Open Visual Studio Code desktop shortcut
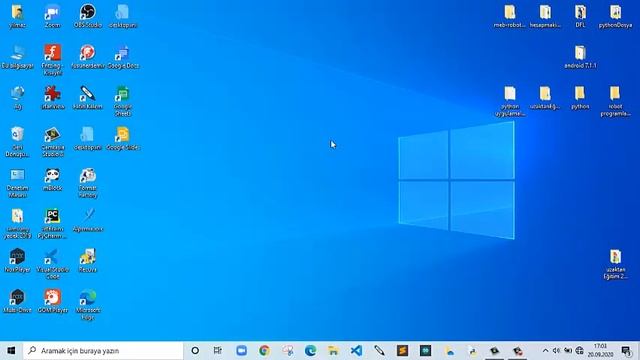Viewport: 640px width, 360px height. tap(52, 264)
